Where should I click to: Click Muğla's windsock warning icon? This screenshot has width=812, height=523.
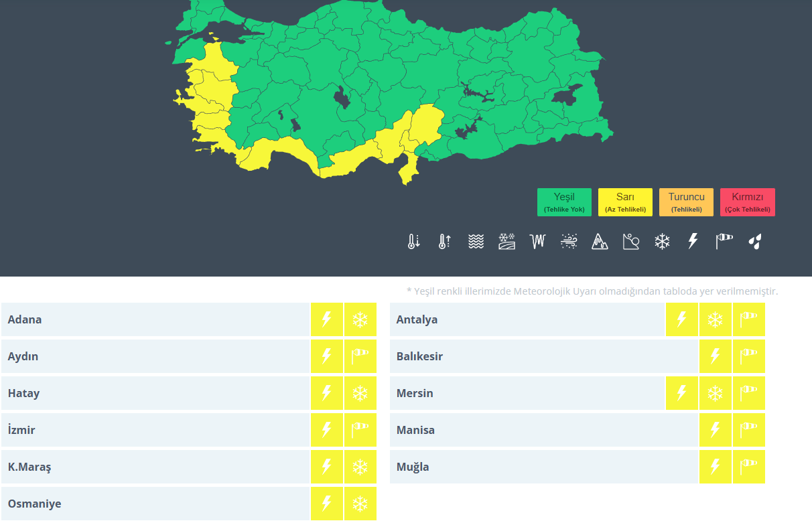pyautogui.click(x=748, y=467)
